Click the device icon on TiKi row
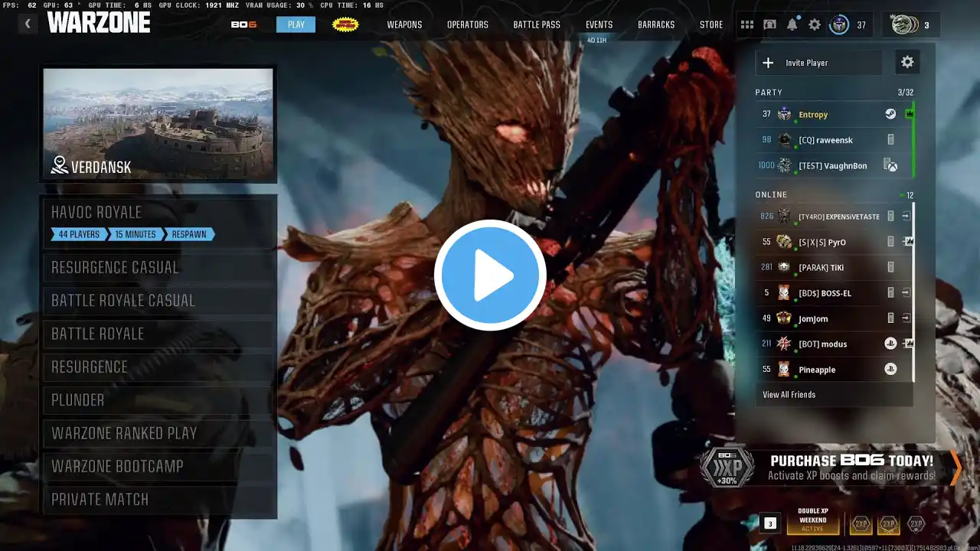Screen dimensions: 980x551 [890, 267]
